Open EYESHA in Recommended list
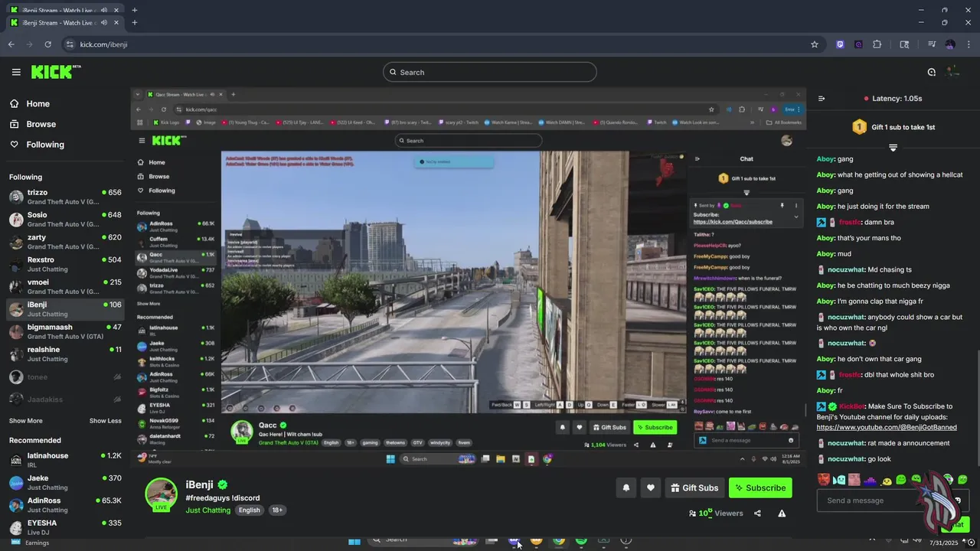This screenshot has height=551, width=980. click(x=65, y=527)
